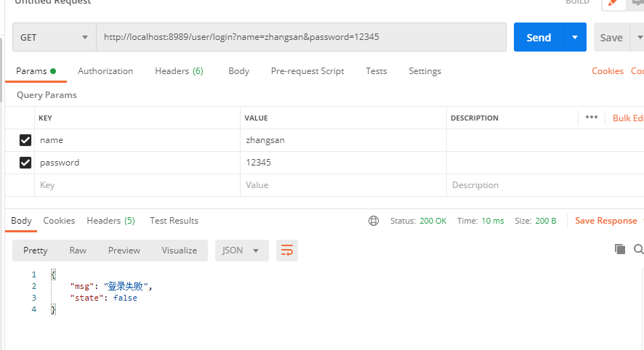Click the Save button
The height and width of the screenshot is (350, 644).
click(x=611, y=38)
